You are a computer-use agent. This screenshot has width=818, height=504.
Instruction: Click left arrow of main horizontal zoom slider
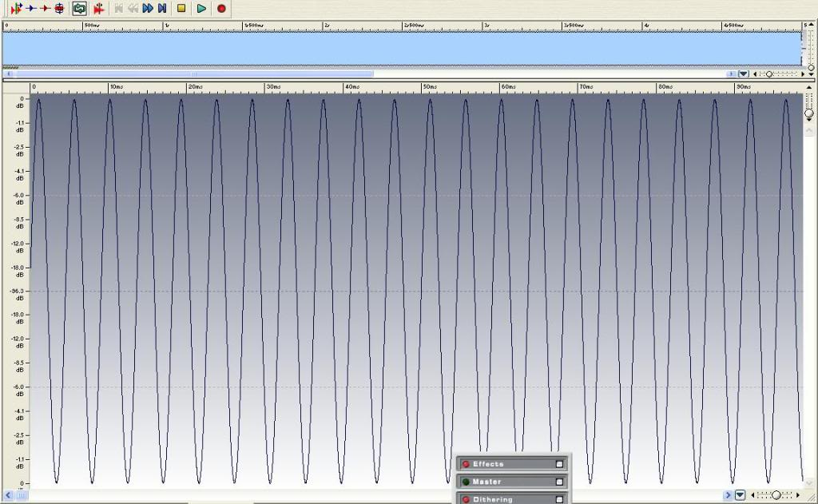click(752, 494)
